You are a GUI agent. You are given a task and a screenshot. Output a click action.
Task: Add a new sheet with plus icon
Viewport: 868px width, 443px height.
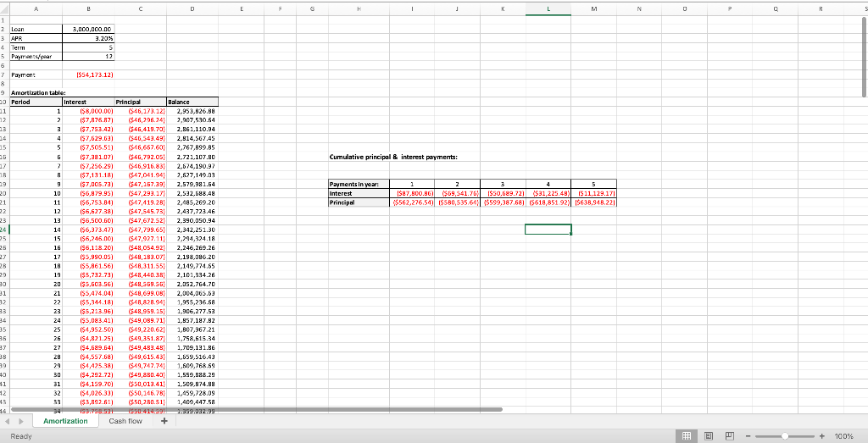click(164, 421)
